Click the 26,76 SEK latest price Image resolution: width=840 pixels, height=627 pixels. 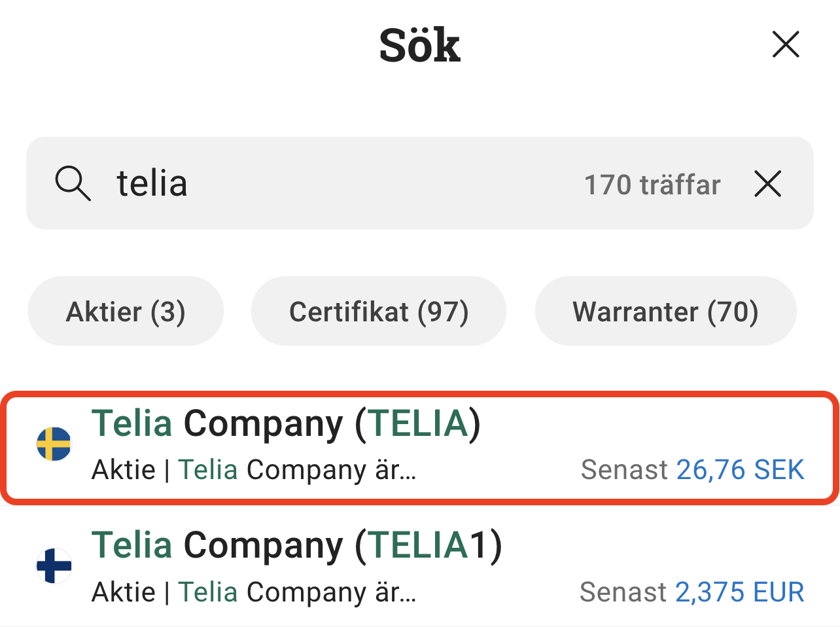(x=740, y=470)
